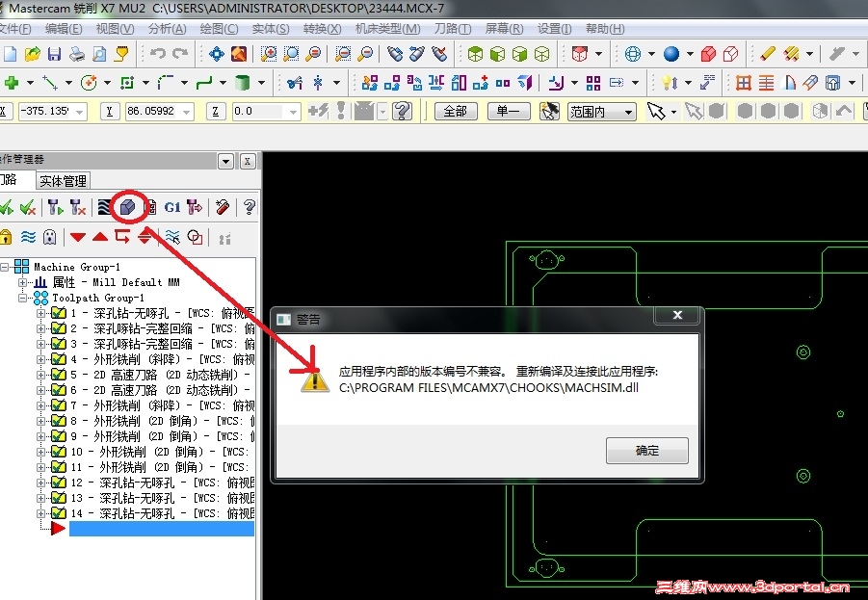Click the create circle center point icon
The image size is (868, 600).
pos(89,83)
